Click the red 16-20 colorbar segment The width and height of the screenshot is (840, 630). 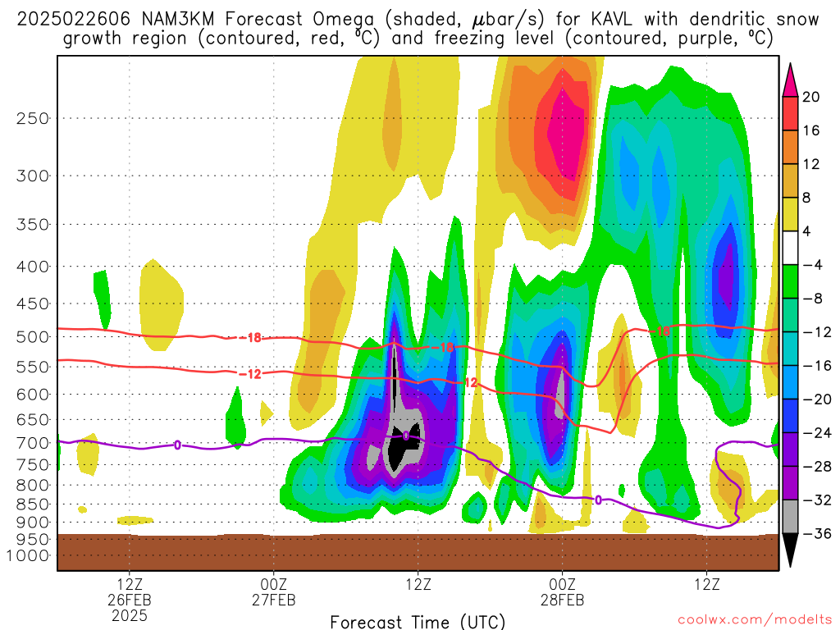[x=790, y=113]
